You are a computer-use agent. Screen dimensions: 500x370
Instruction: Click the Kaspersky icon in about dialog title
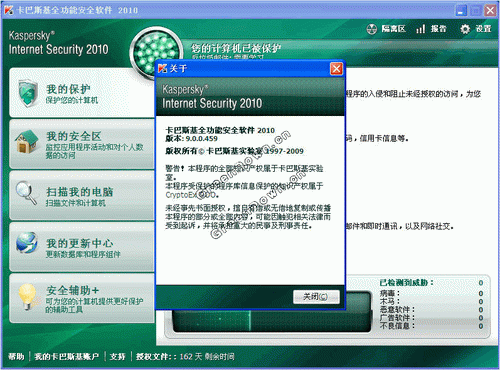coord(162,68)
